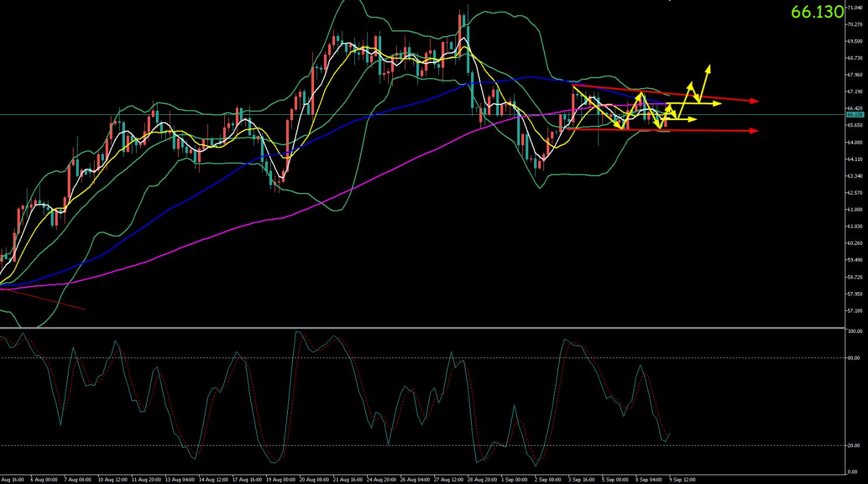Select the current price tag 66.130 on axis
This screenshot has height=484, width=868.
[x=855, y=115]
